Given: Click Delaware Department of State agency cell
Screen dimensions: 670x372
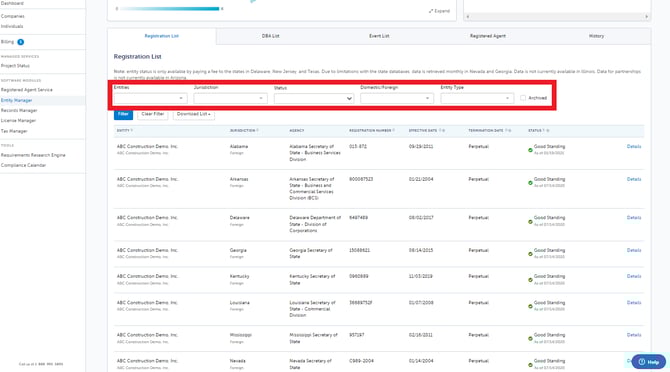Looking at the screenshot, I should 315,224.
